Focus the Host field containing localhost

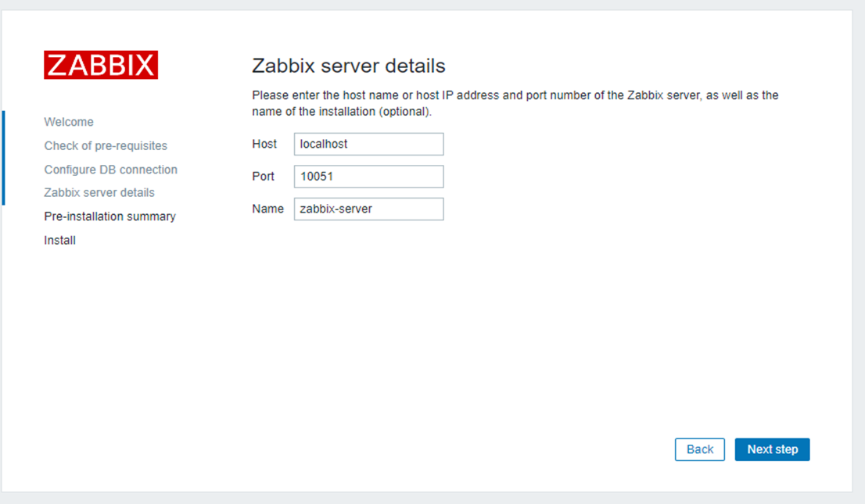(x=368, y=145)
